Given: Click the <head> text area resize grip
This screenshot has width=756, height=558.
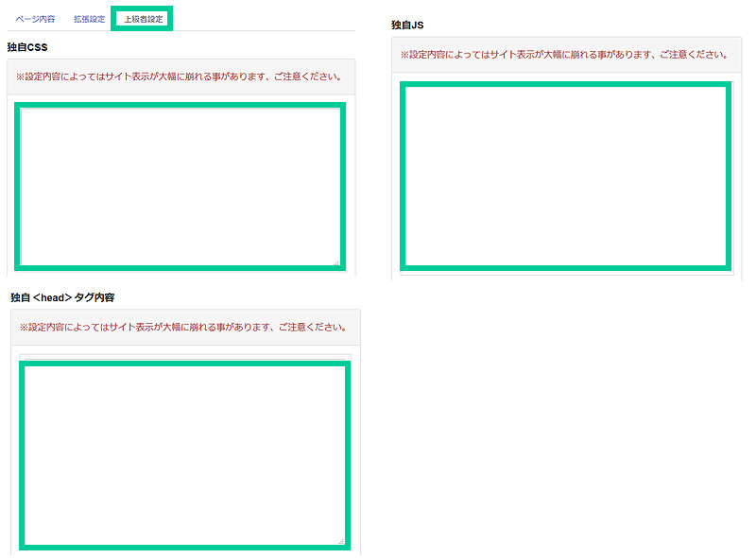Looking at the screenshot, I should 341,541.
